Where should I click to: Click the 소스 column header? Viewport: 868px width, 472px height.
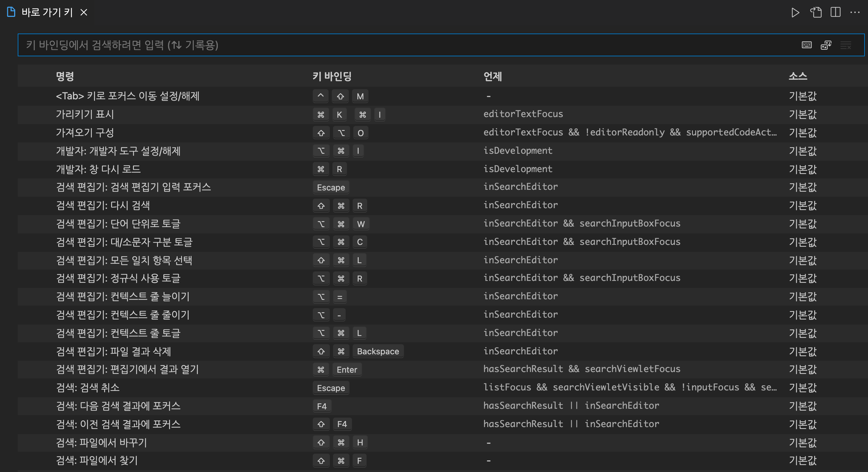click(798, 77)
